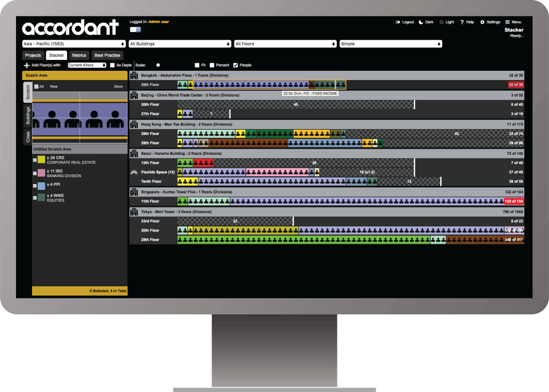This screenshot has width=549, height=392.
Task: Click the Add Floor(s) plus icon
Action: tap(27, 65)
